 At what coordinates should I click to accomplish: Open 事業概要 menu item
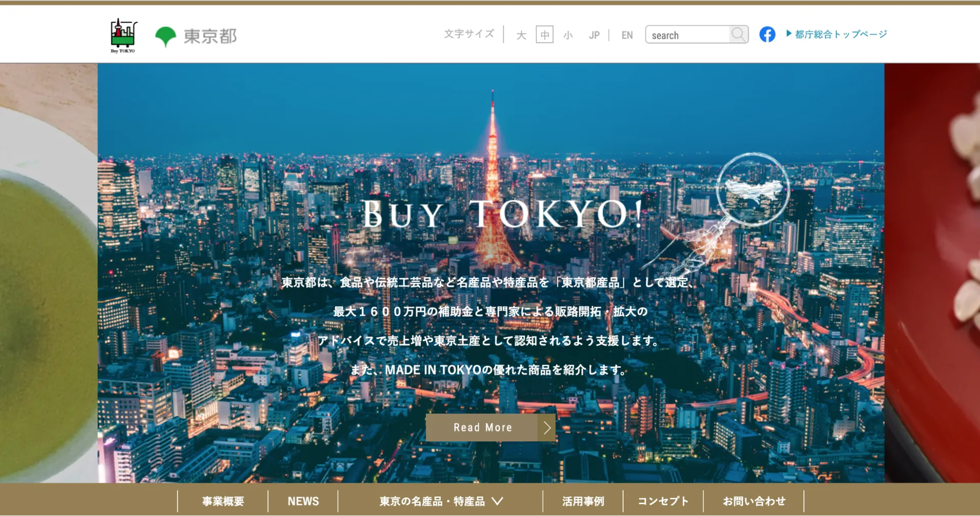coord(223,501)
